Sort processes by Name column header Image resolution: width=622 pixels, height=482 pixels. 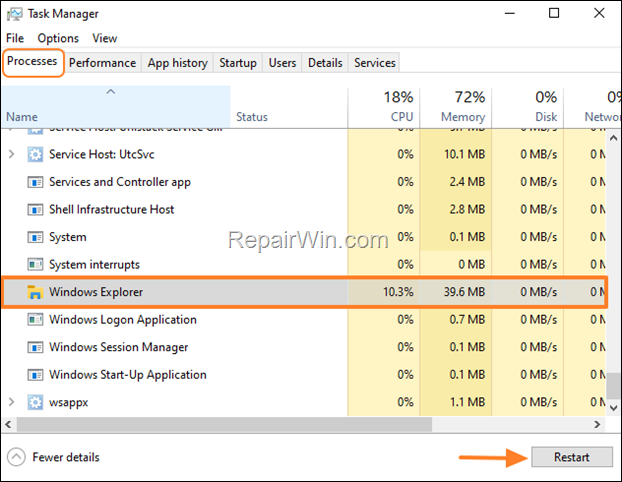pyautogui.click(x=115, y=107)
